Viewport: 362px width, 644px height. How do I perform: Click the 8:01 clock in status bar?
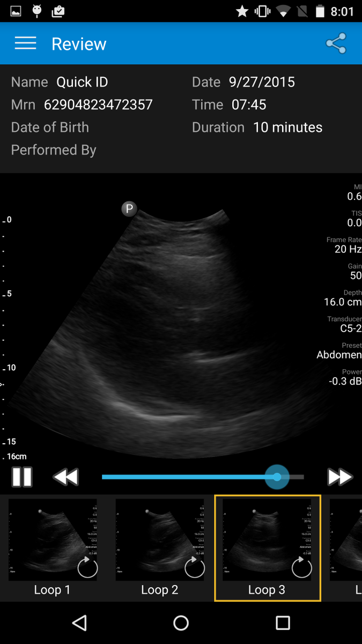[x=342, y=11]
